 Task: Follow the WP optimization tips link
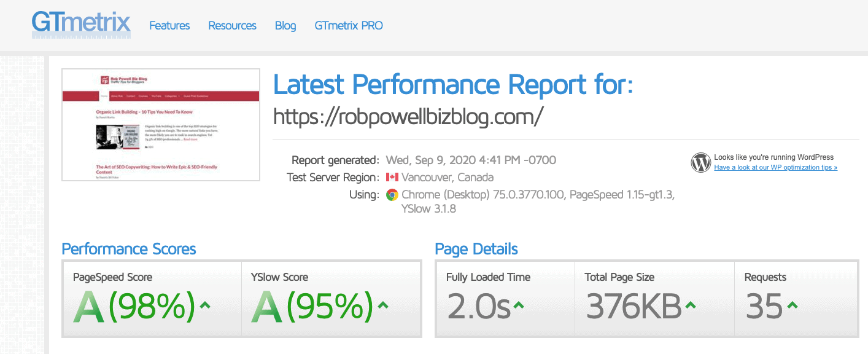[x=775, y=167]
